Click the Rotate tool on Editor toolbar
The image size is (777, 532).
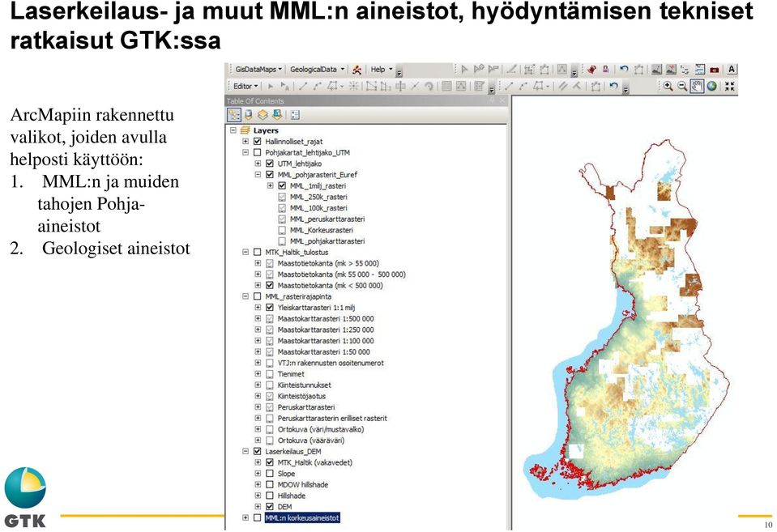(x=429, y=86)
